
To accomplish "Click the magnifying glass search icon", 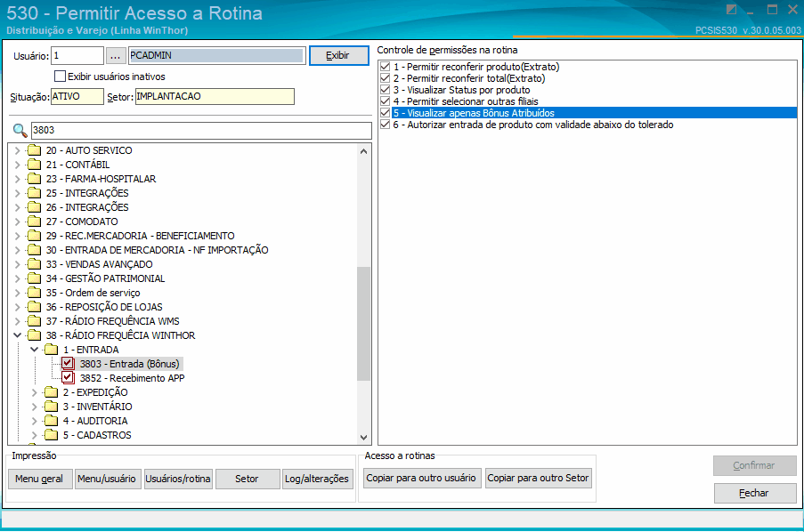I will tap(20, 131).
